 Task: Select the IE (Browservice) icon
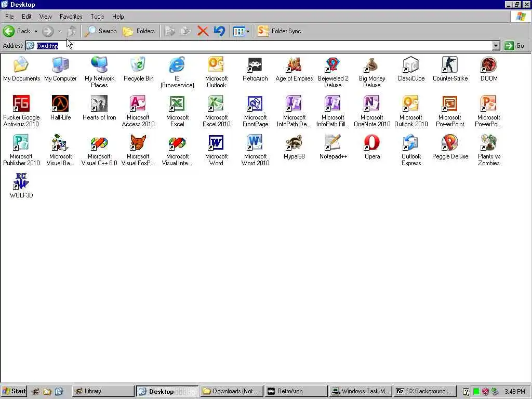(x=177, y=72)
